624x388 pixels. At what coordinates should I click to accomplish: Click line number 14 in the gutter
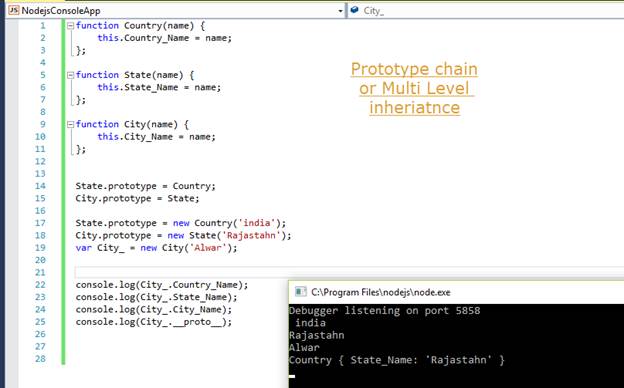click(40, 186)
